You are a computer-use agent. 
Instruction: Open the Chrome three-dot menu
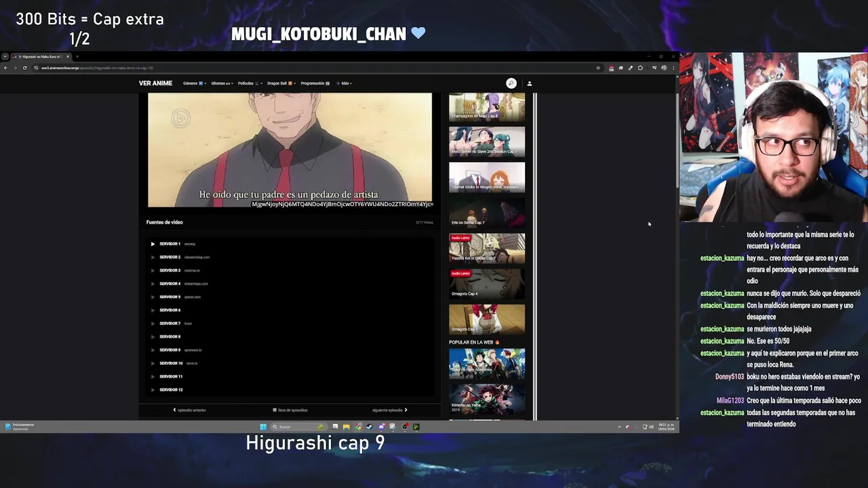[x=673, y=68]
